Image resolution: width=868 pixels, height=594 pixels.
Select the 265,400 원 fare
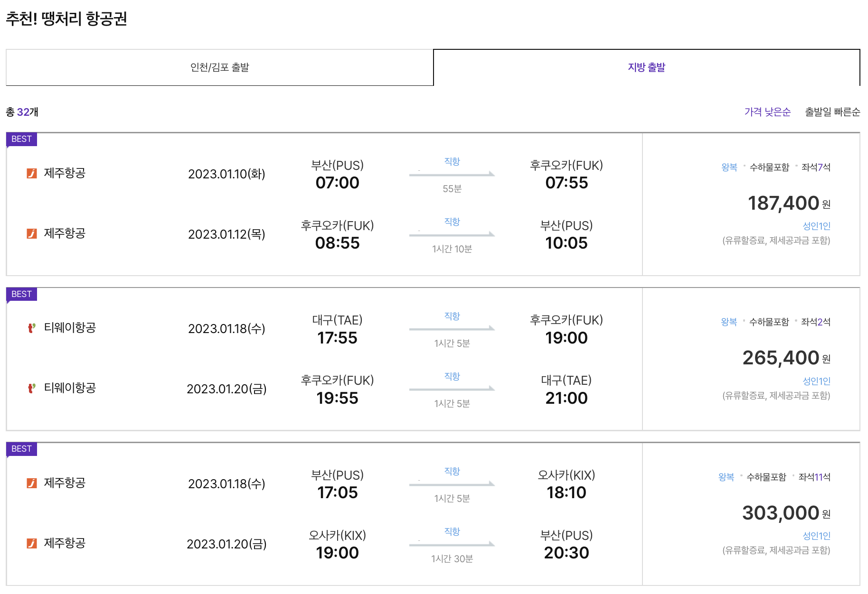click(x=786, y=358)
